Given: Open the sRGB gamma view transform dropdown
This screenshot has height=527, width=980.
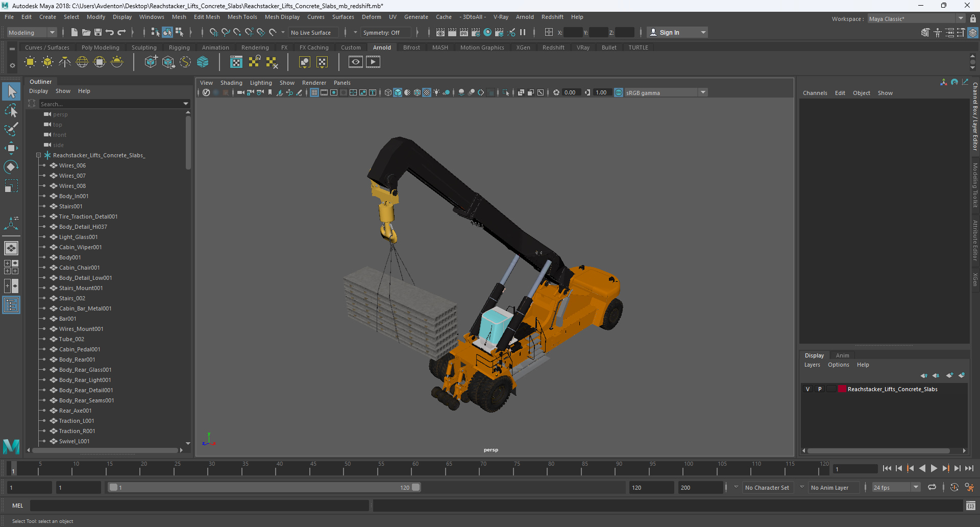Looking at the screenshot, I should tap(666, 92).
